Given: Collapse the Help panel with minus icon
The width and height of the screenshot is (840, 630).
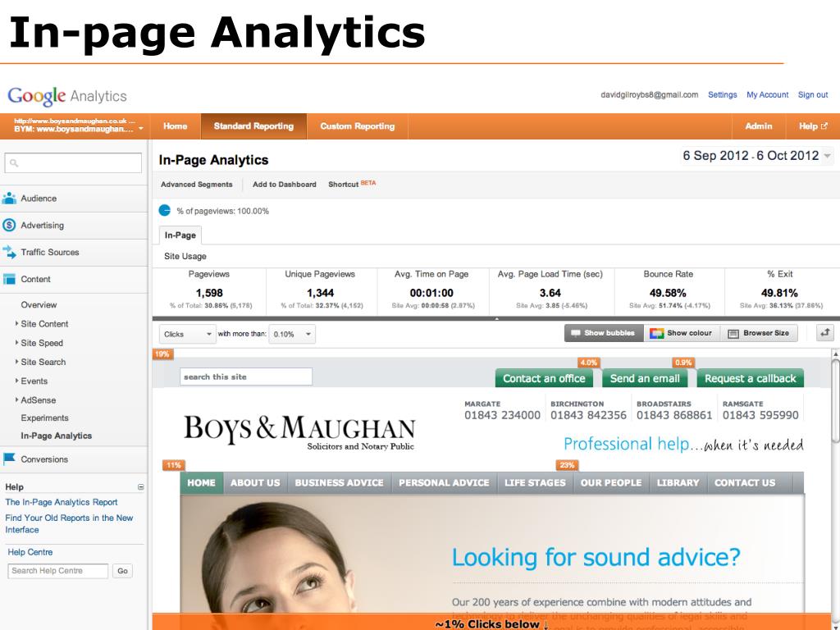Looking at the screenshot, I should coord(141,487).
